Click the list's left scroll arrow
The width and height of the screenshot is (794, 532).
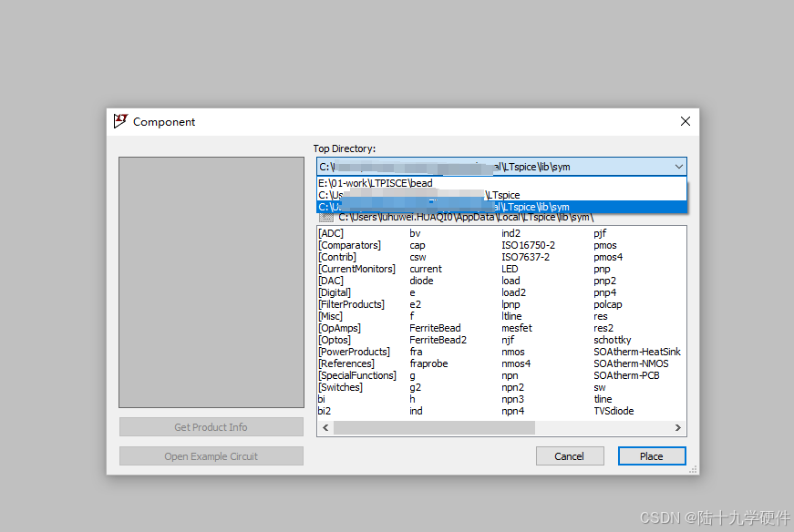pyautogui.click(x=325, y=428)
